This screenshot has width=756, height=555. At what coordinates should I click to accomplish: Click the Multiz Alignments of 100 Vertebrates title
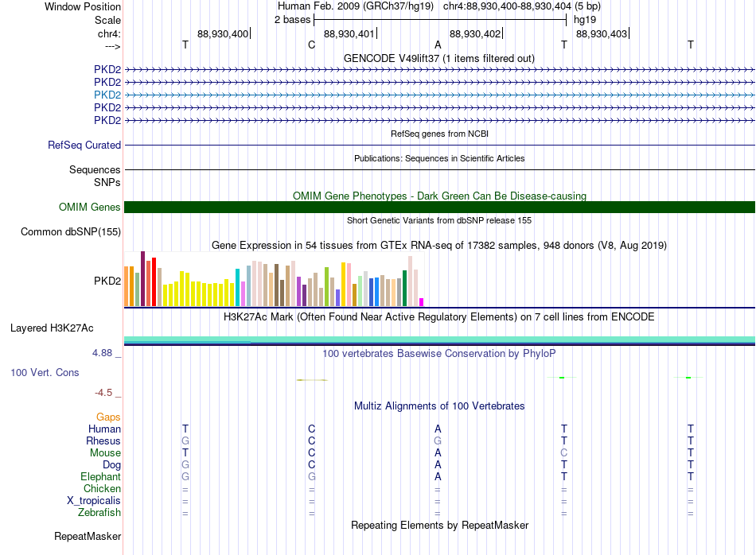pyautogui.click(x=439, y=406)
